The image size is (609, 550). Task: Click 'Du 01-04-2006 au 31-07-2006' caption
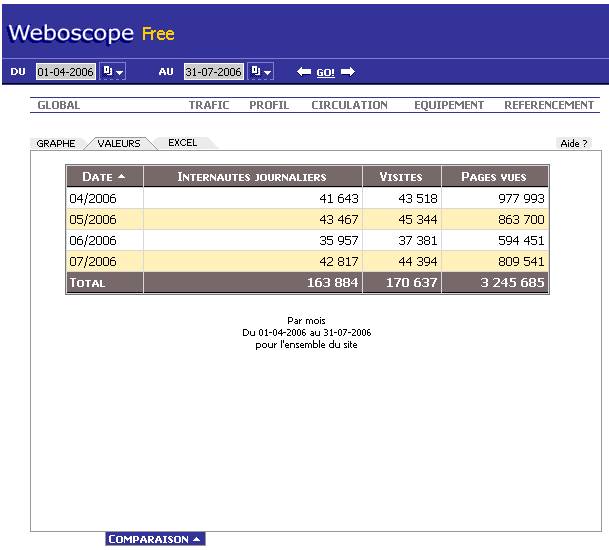click(x=306, y=332)
